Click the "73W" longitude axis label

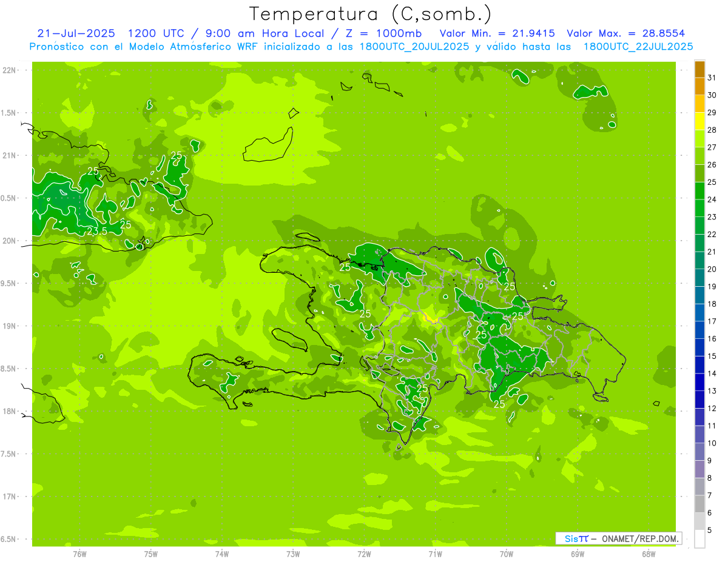click(x=293, y=554)
